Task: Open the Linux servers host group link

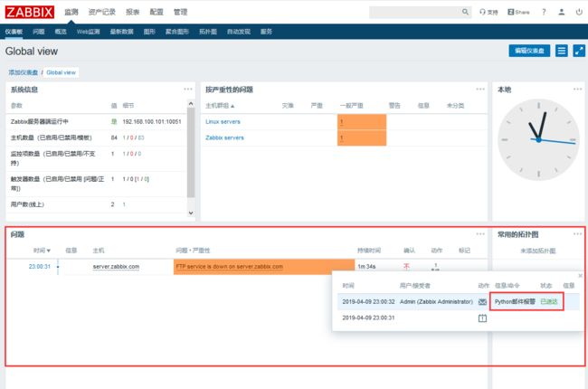Action: coord(223,121)
